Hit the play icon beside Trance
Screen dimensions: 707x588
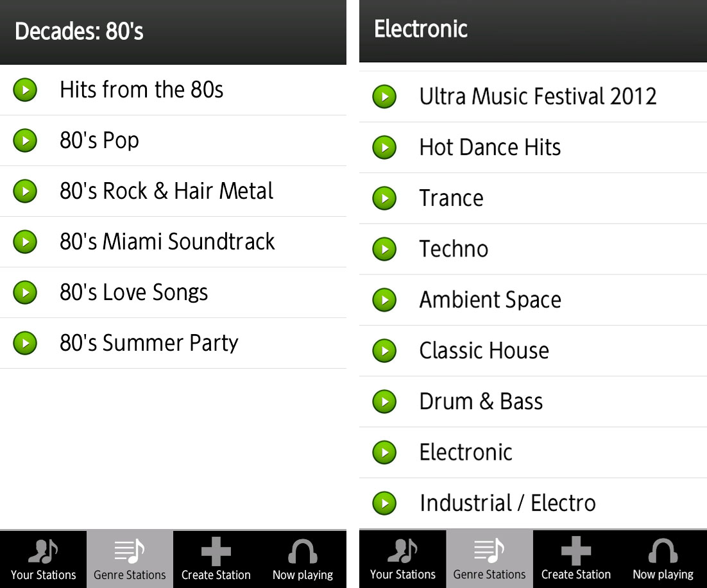[x=384, y=197]
